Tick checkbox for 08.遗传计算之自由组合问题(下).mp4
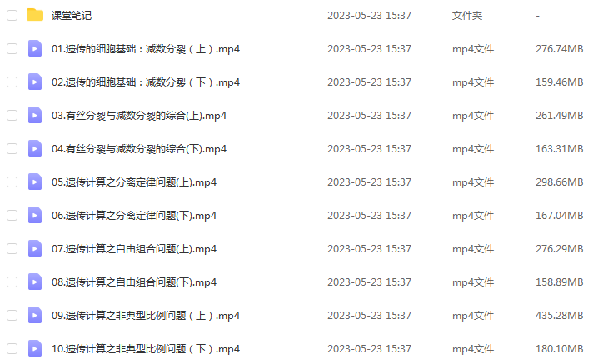 [12, 282]
